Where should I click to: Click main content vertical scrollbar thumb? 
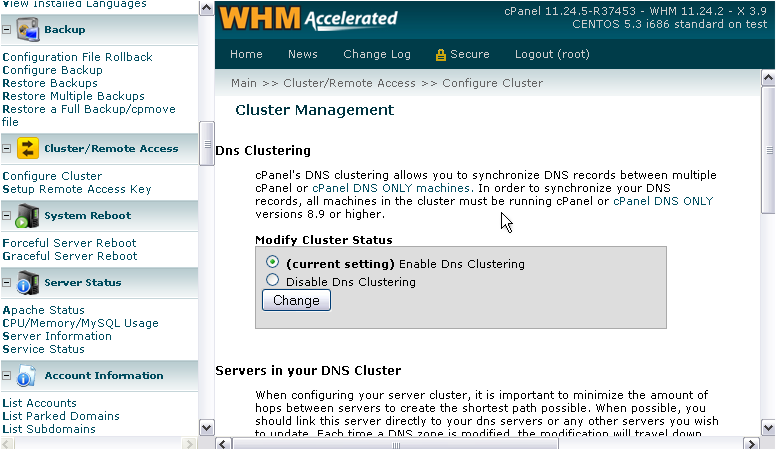768,150
